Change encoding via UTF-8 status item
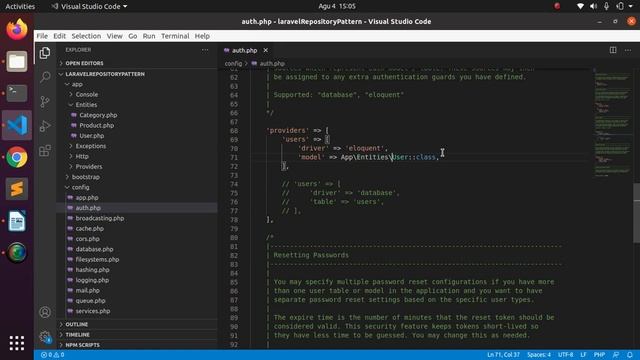Viewport: 640px width, 360px height. [x=566, y=355]
